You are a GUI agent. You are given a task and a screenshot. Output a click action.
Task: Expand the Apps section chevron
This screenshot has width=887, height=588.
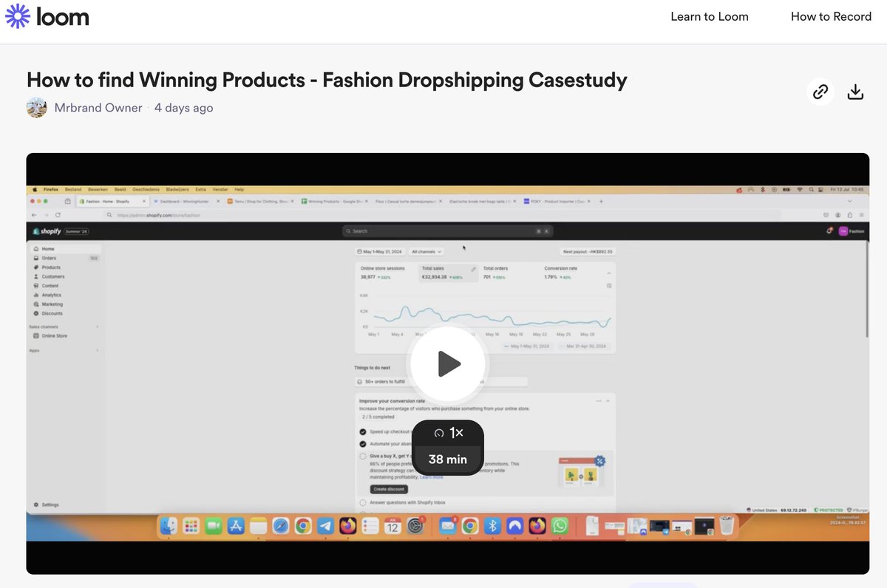[97, 350]
